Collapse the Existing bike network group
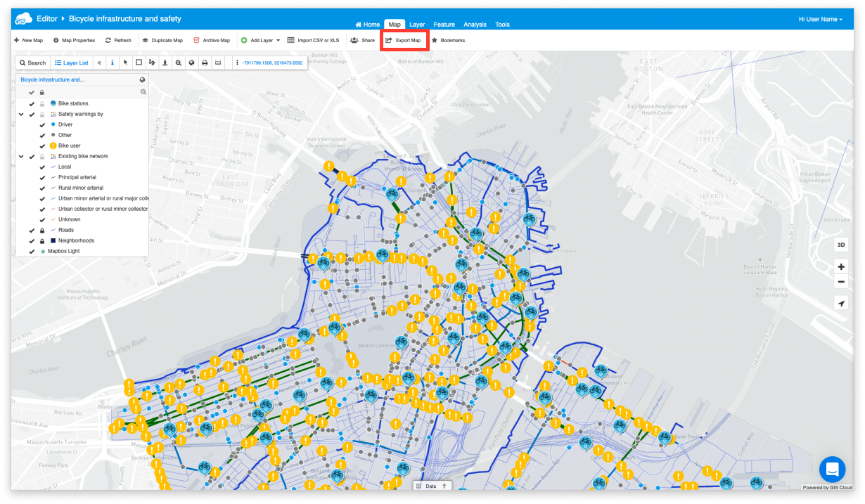Image resolution: width=865 pixels, height=504 pixels. 21,156
